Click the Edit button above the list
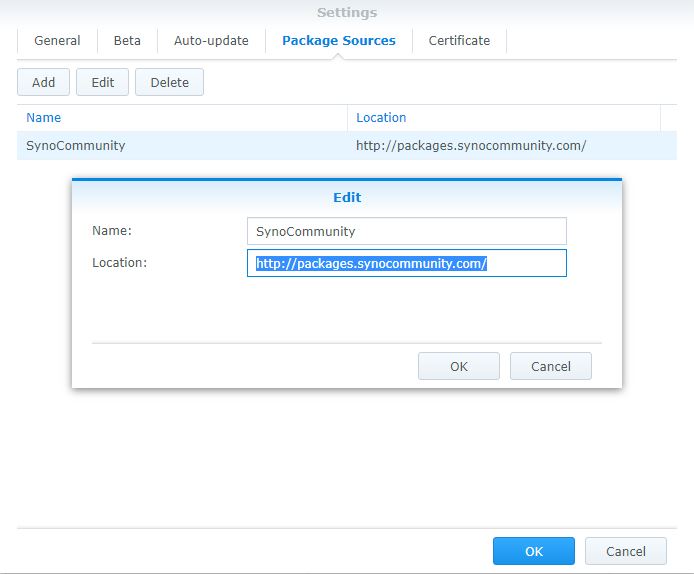This screenshot has height=574, width=694. (102, 82)
